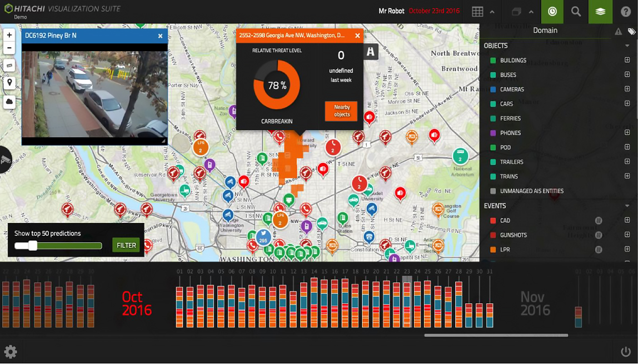Screen dimensions: 638x364
Task: Toggle the BUILDINGS layer color box
Action: tap(493, 60)
